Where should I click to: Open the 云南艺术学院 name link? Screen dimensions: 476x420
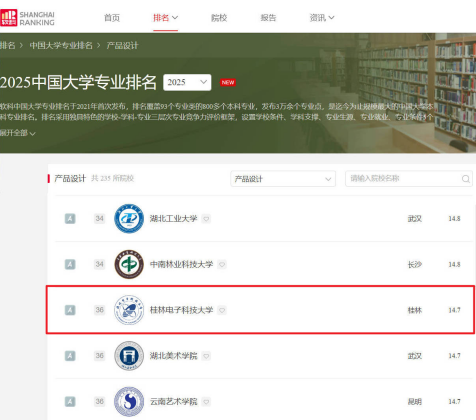173,401
